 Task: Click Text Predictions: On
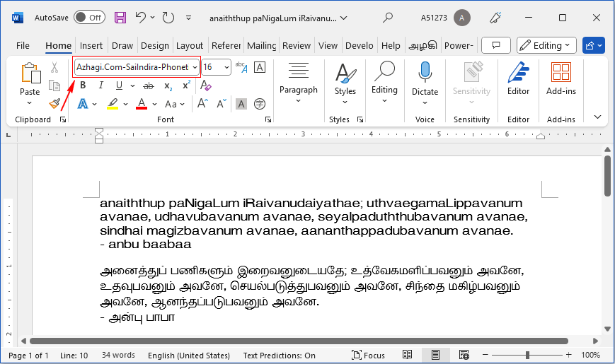click(280, 355)
